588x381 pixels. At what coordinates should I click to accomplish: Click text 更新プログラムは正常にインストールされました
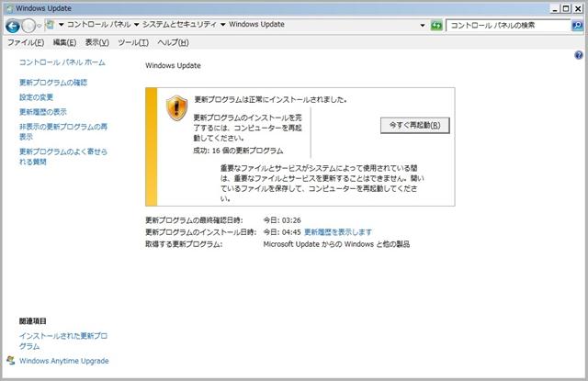click(270, 100)
